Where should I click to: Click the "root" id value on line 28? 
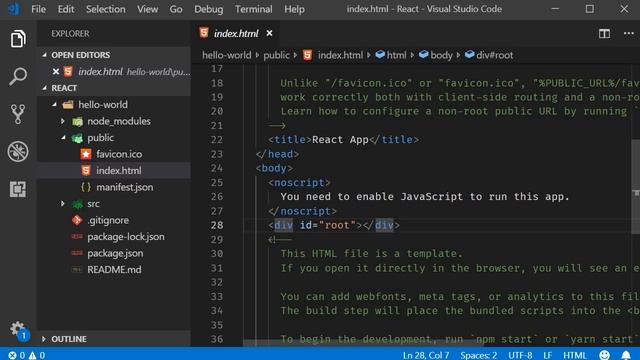337,225
